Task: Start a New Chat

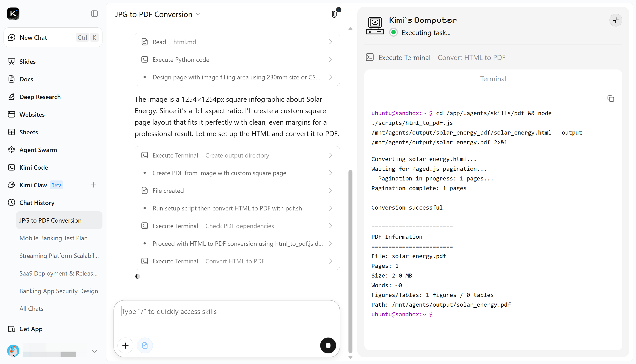Action: (53, 38)
